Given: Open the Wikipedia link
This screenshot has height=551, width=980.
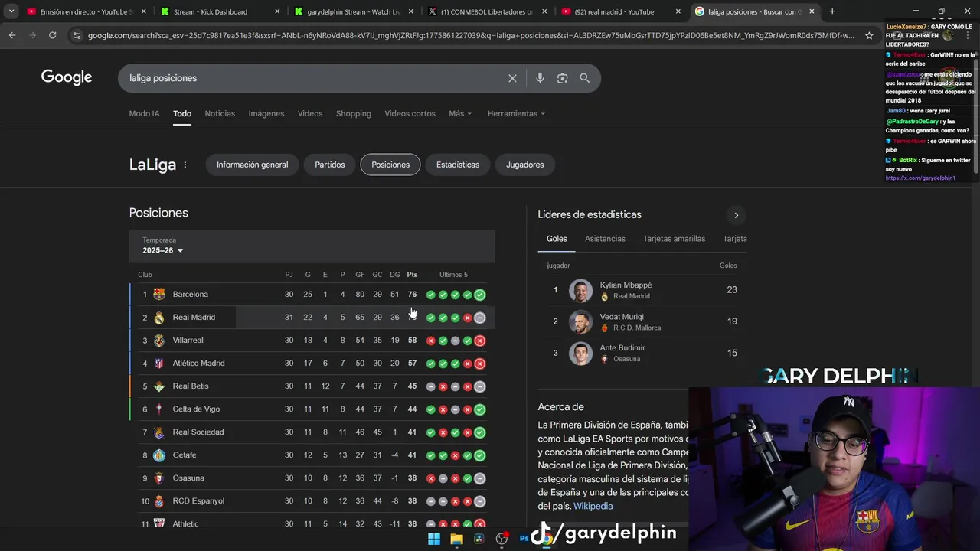Looking at the screenshot, I should 593,506.
